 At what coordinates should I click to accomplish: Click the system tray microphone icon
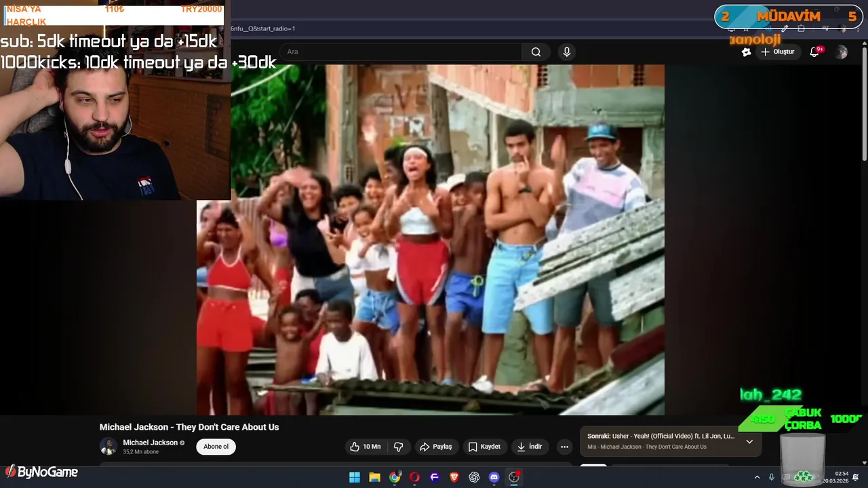click(x=772, y=477)
